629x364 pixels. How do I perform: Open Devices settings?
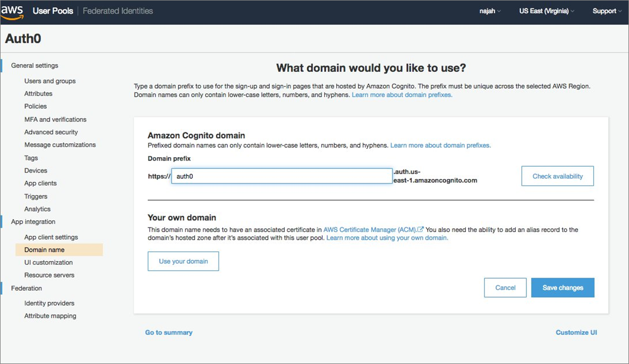36,171
